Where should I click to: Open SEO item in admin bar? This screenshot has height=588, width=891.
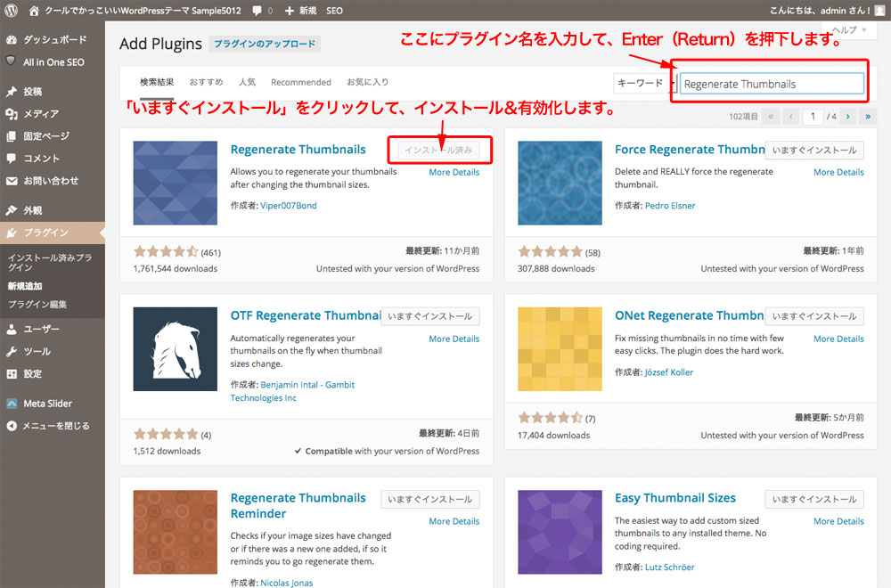[x=334, y=11]
